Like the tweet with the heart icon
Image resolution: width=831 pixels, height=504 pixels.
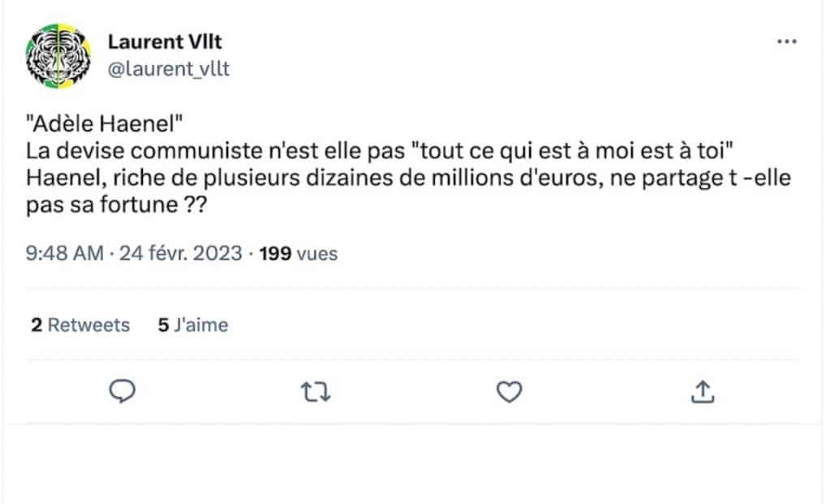point(508,393)
